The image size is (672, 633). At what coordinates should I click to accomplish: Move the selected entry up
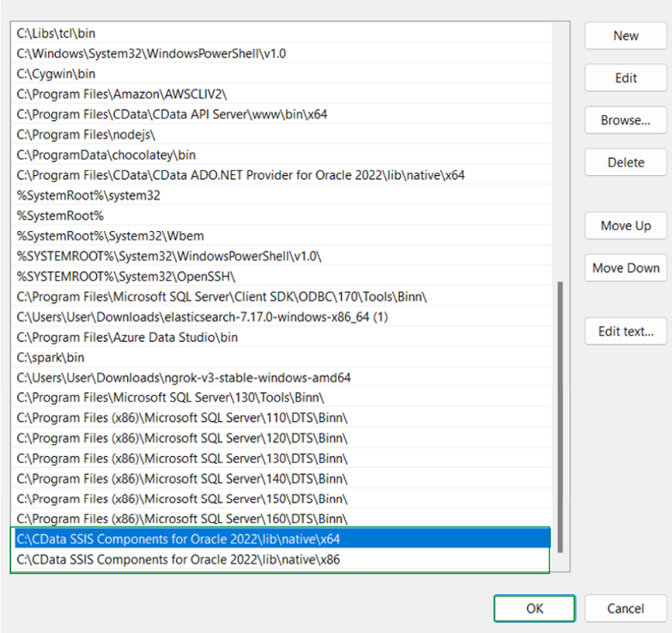tap(626, 226)
